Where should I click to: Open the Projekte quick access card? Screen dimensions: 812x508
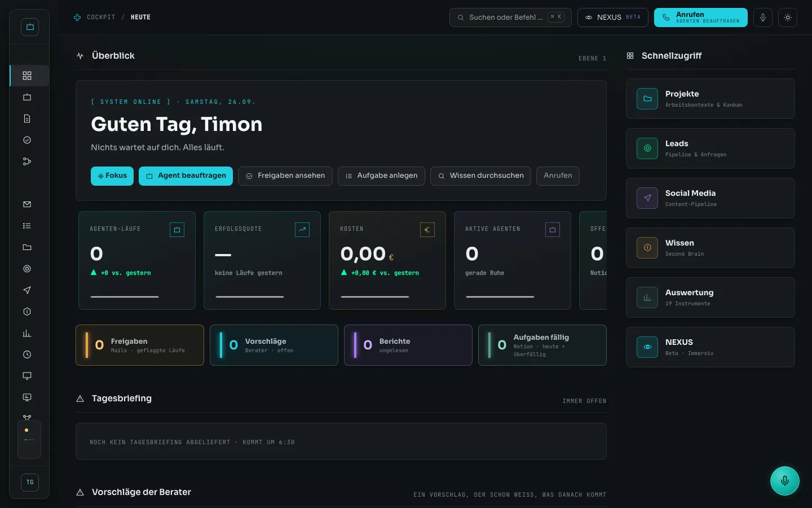pyautogui.click(x=710, y=99)
